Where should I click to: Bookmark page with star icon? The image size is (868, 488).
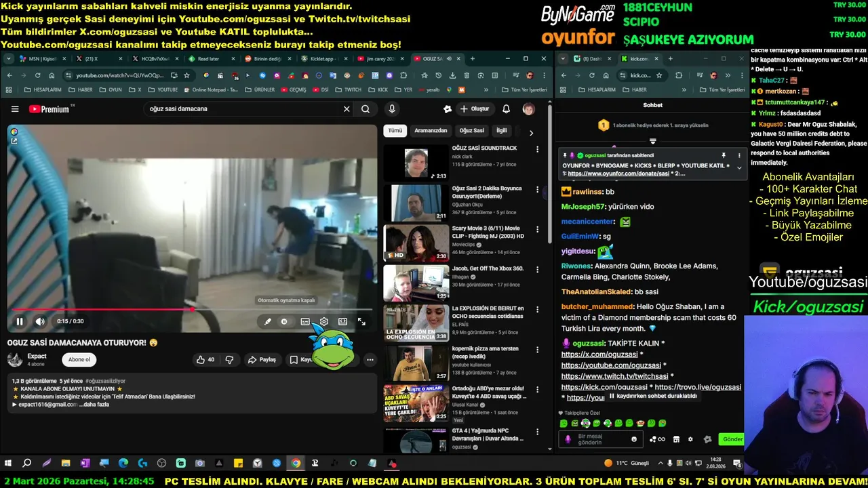pos(186,75)
